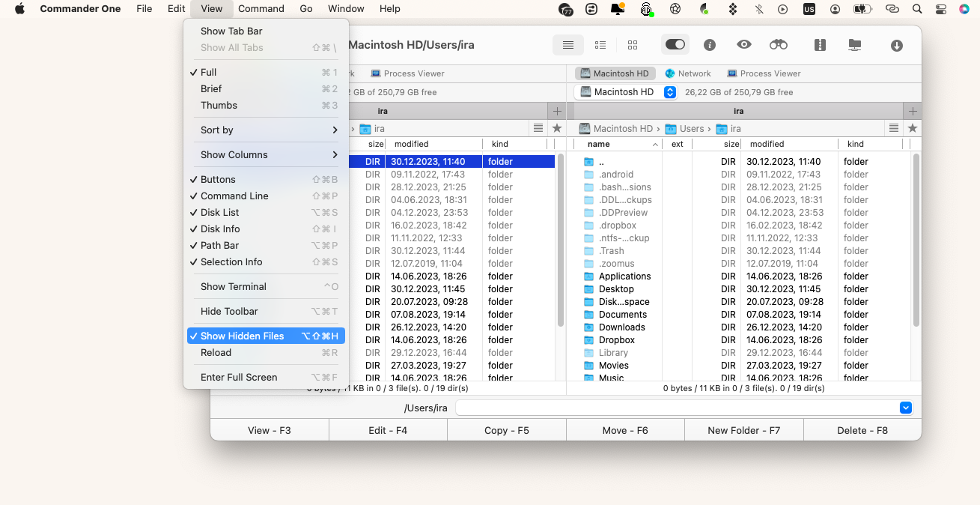Switch to Brief view using its toolbar icon
Image resolution: width=980 pixels, height=505 pixels.
(x=600, y=45)
